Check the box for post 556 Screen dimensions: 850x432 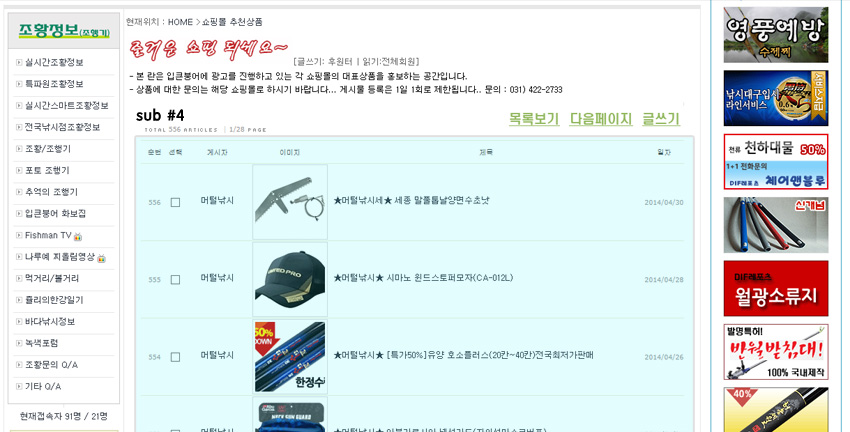tap(175, 202)
